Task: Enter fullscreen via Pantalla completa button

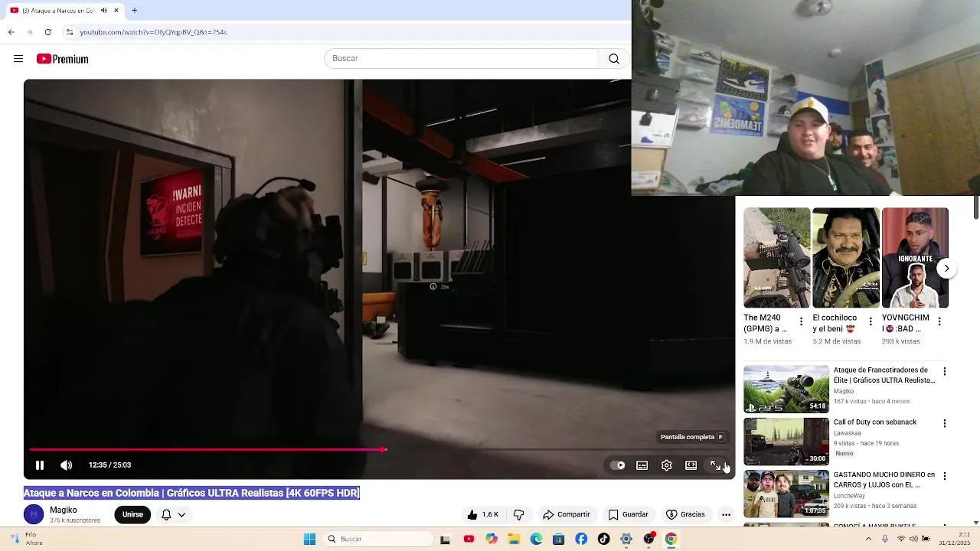Action: 716,465
